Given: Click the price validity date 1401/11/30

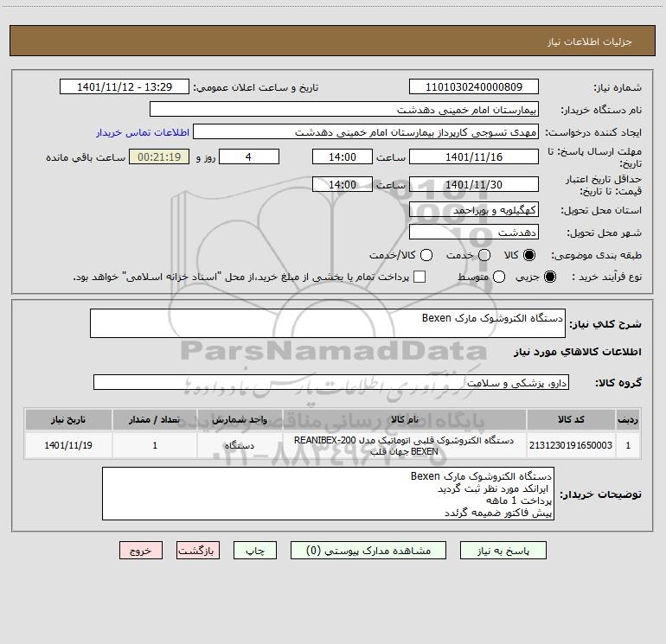Looking at the screenshot, I should [x=474, y=184].
